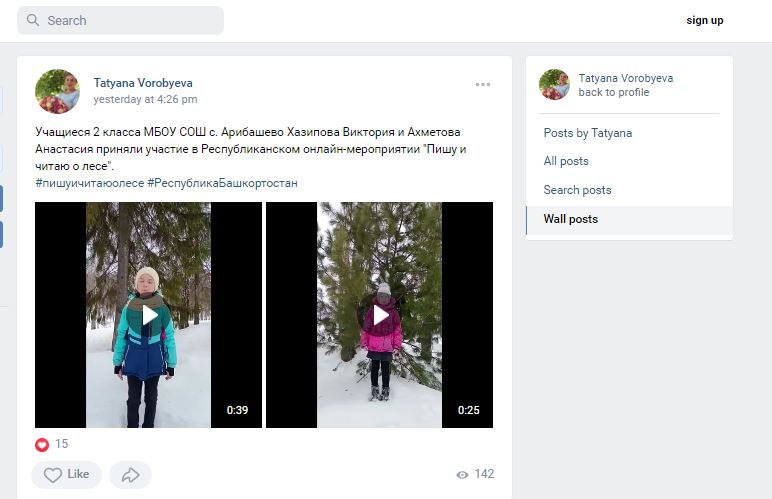This screenshot has height=499, width=772.
Task: Click the eye views counter icon
Action: click(462, 475)
